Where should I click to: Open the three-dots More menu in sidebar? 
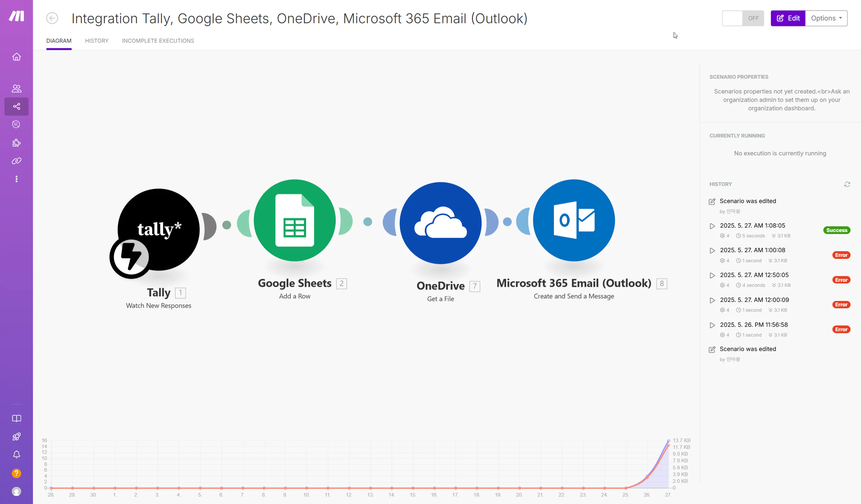point(16,179)
